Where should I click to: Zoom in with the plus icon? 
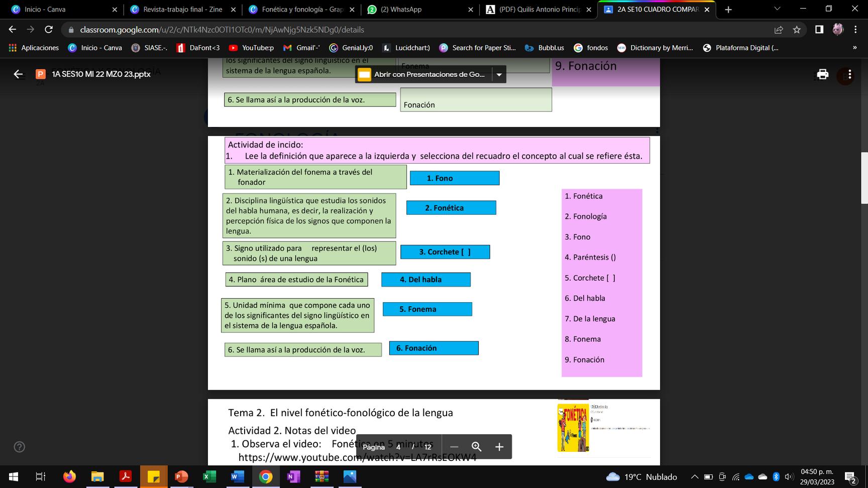point(499,447)
